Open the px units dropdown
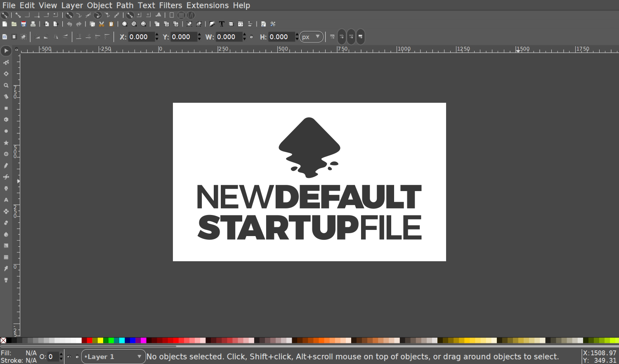Screen dimensions: 619x364 pos(311,37)
